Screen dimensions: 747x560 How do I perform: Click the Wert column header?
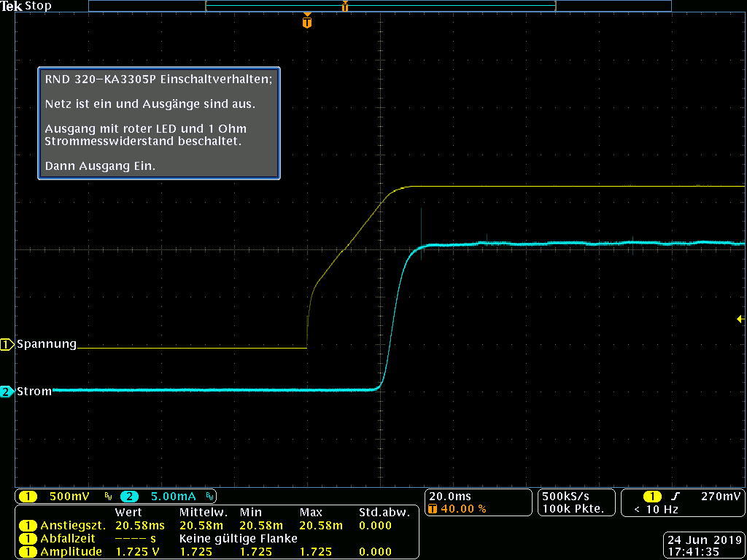(128, 513)
